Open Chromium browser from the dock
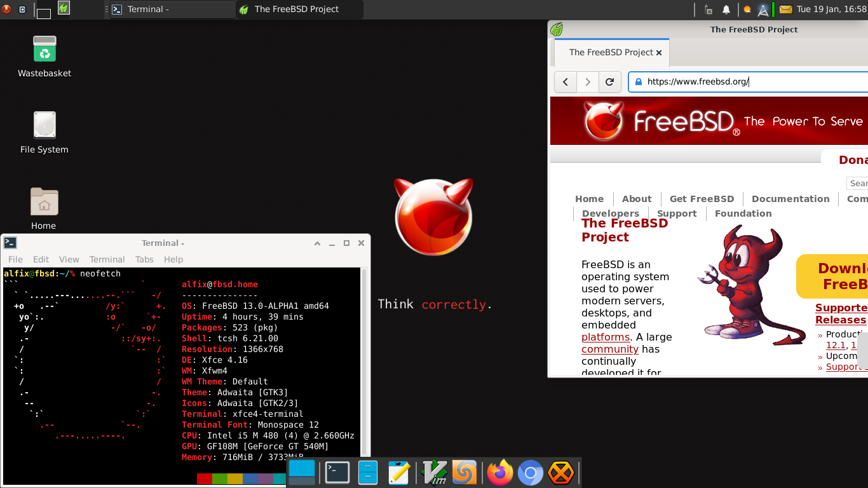The image size is (868, 488). pos(530,473)
